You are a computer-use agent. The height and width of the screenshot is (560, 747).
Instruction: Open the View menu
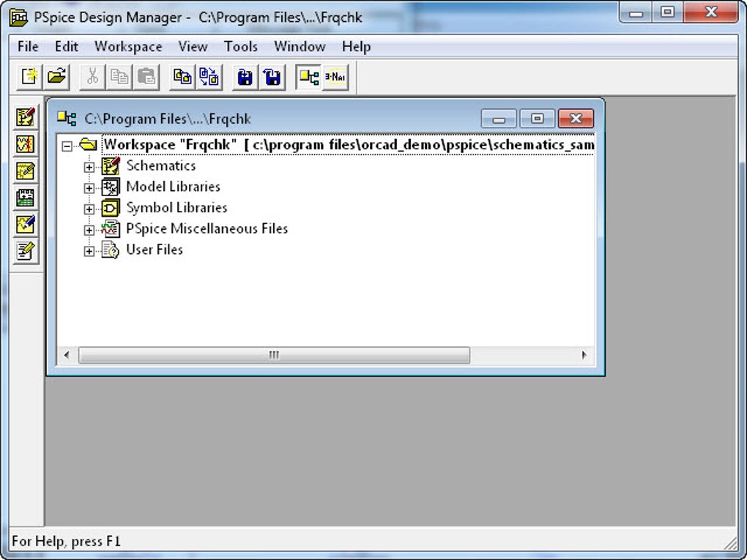coord(193,47)
